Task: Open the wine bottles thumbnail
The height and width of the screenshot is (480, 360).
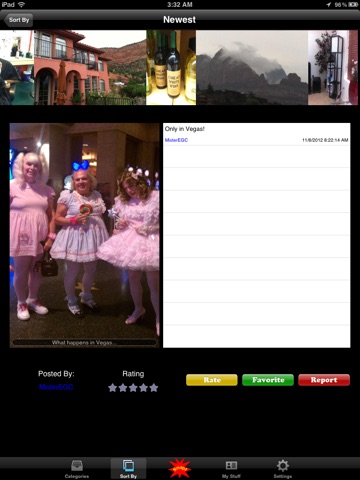Action: 171,68
